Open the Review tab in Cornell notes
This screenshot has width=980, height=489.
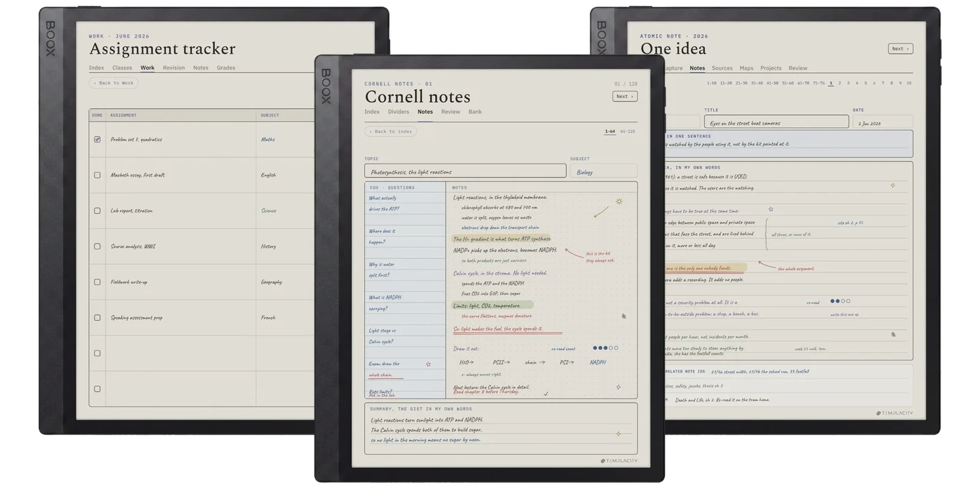(x=451, y=112)
